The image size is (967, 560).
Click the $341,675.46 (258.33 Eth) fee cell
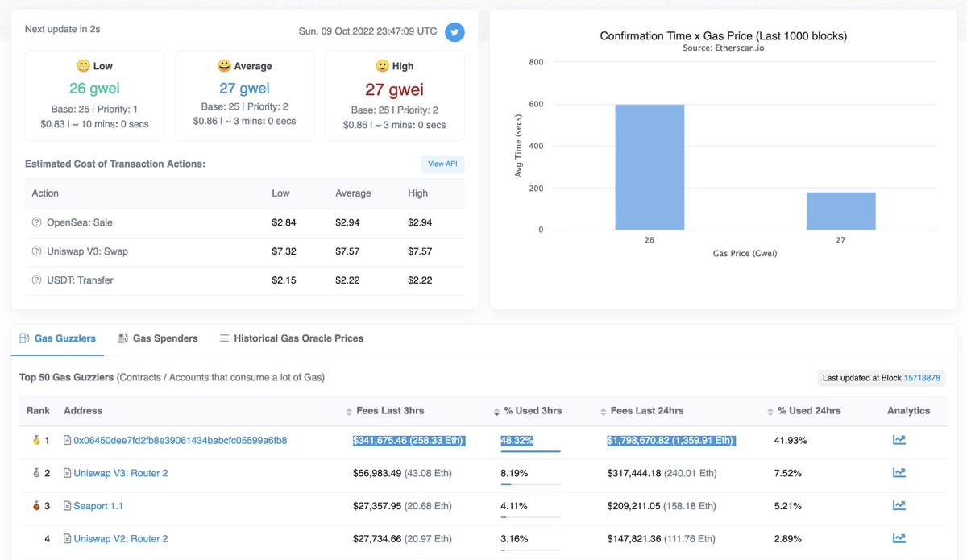coord(409,441)
